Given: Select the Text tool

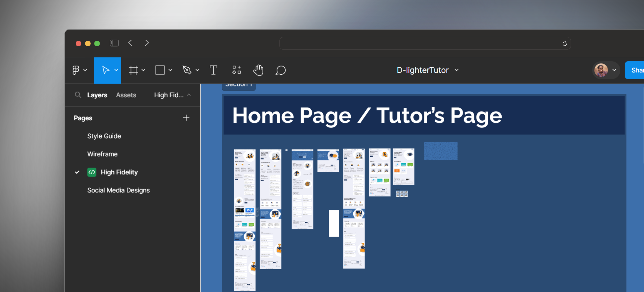Looking at the screenshot, I should (213, 70).
